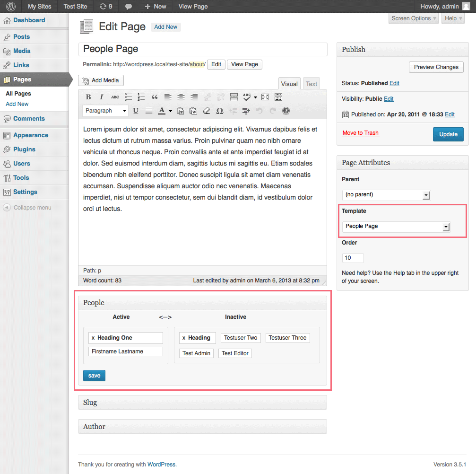The width and height of the screenshot is (476, 474).
Task: Paste from Word icon
Action: (193, 111)
